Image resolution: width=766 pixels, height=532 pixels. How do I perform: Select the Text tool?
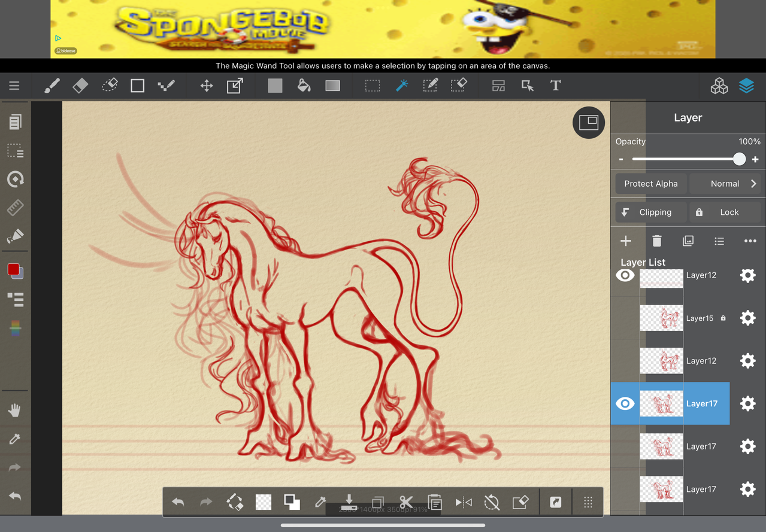pyautogui.click(x=556, y=86)
